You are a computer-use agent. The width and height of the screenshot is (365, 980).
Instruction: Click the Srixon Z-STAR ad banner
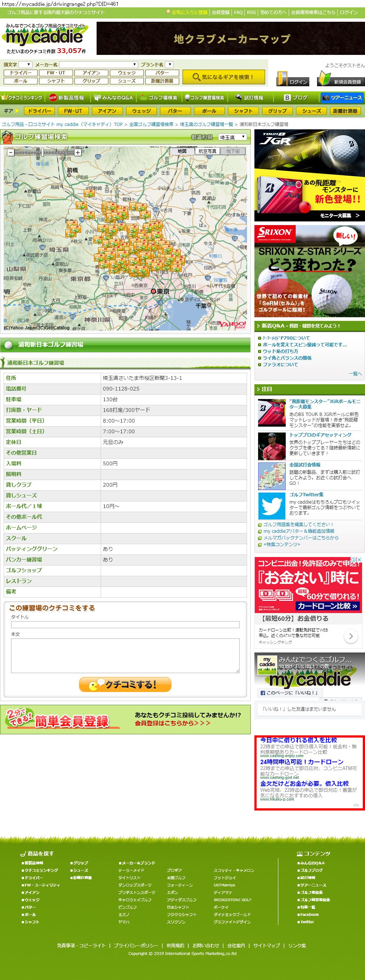coord(309,271)
